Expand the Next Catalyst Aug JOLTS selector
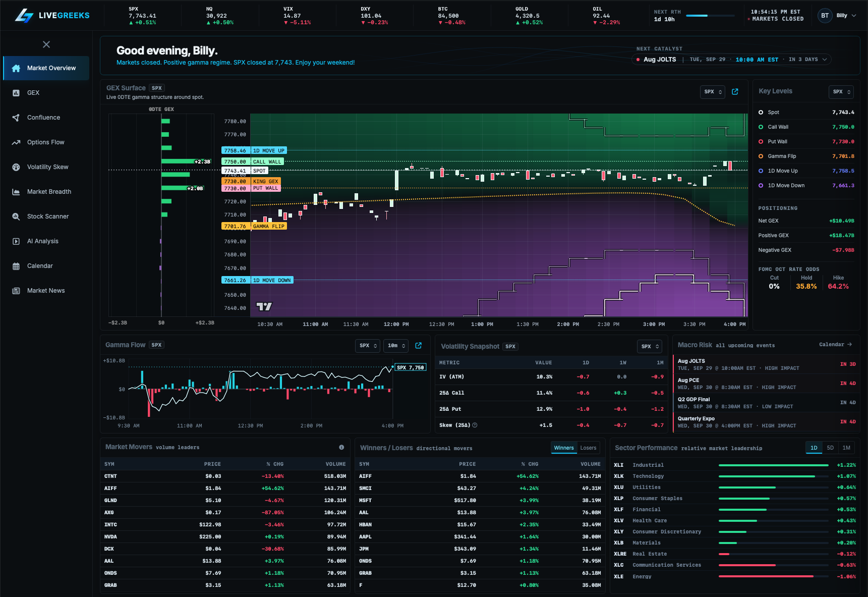This screenshot has height=597, width=868. [731, 60]
